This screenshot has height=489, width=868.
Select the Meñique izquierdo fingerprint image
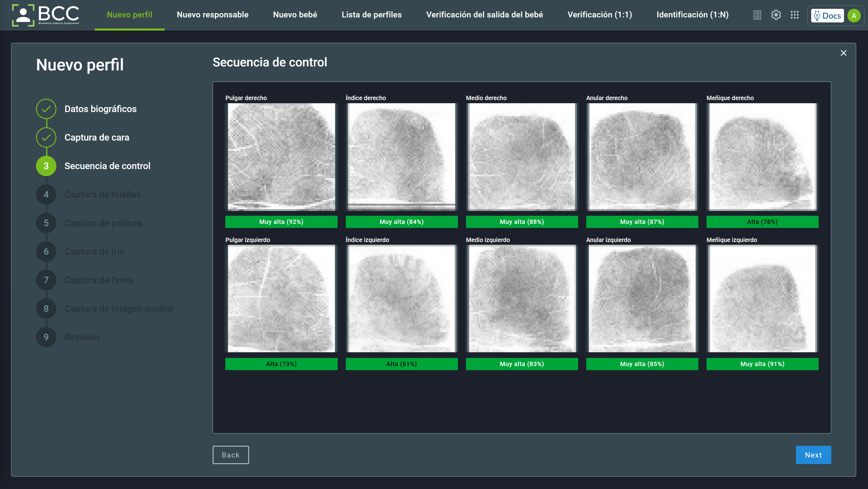pos(762,299)
